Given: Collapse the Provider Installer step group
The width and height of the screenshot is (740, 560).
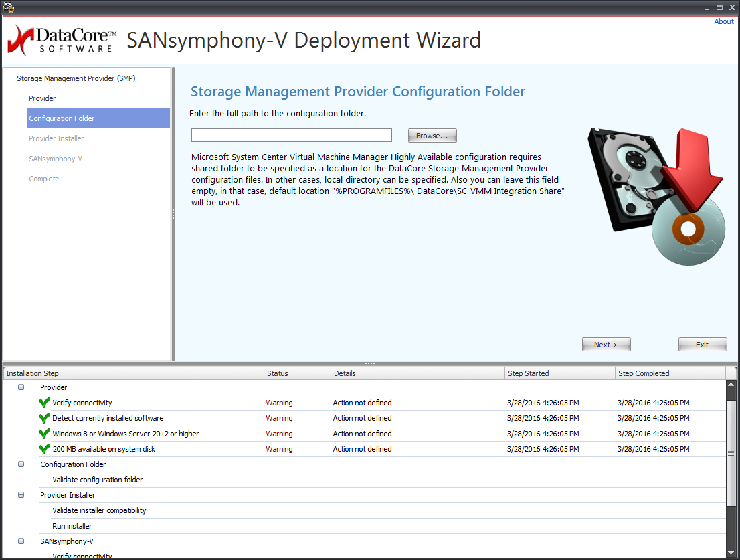Looking at the screenshot, I should point(21,495).
